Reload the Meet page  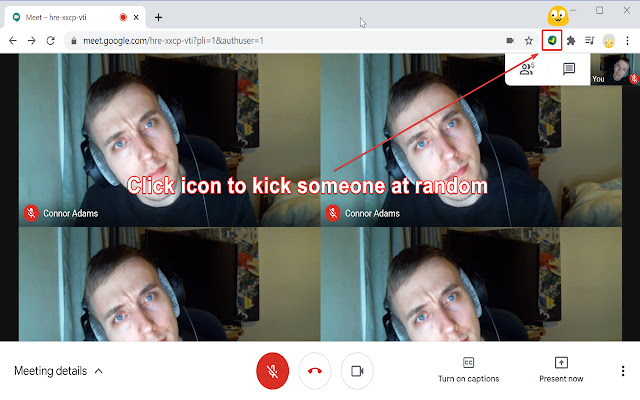[51, 41]
